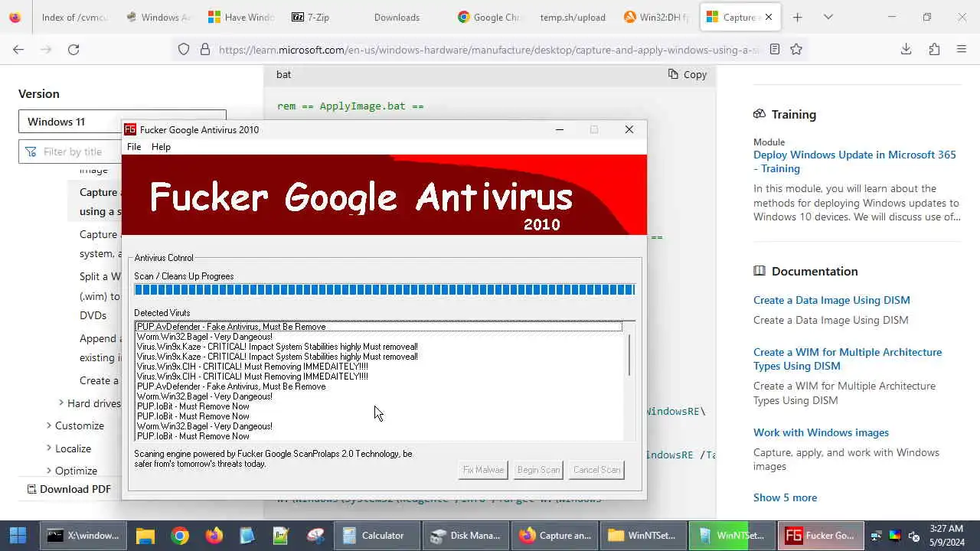Click the taskbar clock showing 3:27 AM

946,536
